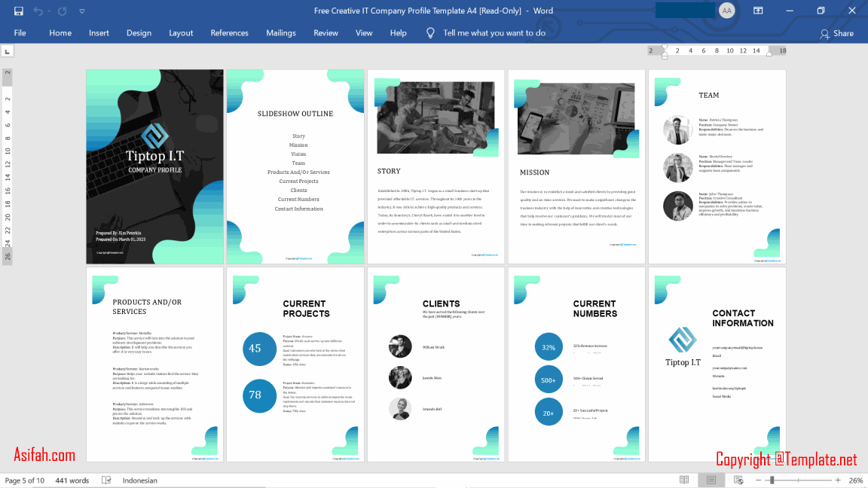Click the 26% zoom level

855,480
